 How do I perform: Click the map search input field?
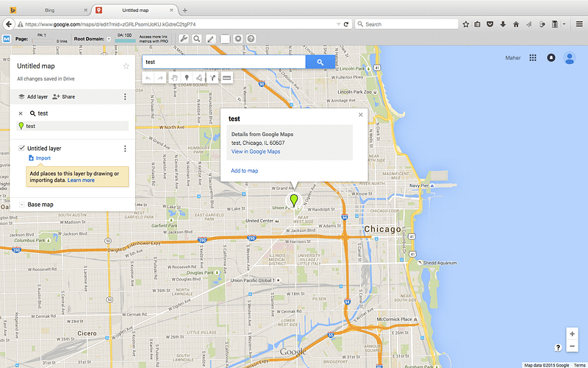(x=224, y=62)
